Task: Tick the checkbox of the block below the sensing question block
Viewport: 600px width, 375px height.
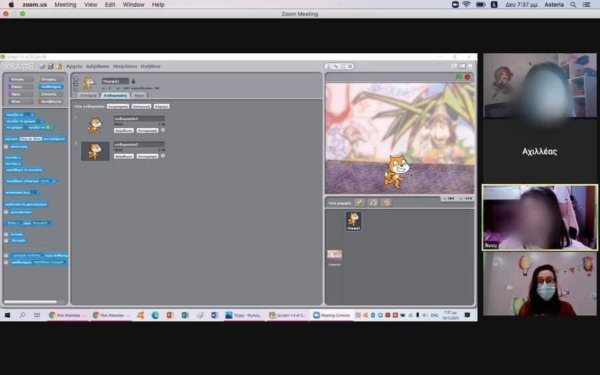Action: [6, 147]
